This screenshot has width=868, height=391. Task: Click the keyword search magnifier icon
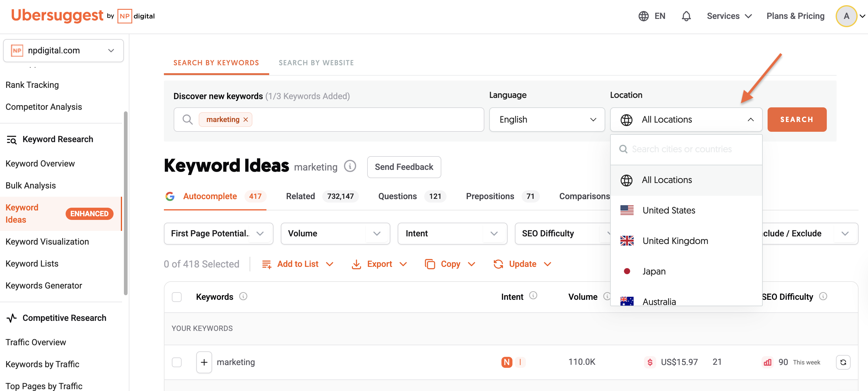[x=187, y=120]
